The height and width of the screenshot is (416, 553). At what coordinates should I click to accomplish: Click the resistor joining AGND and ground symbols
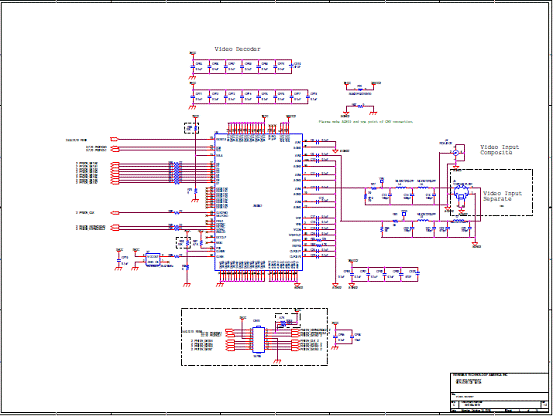coord(360,106)
